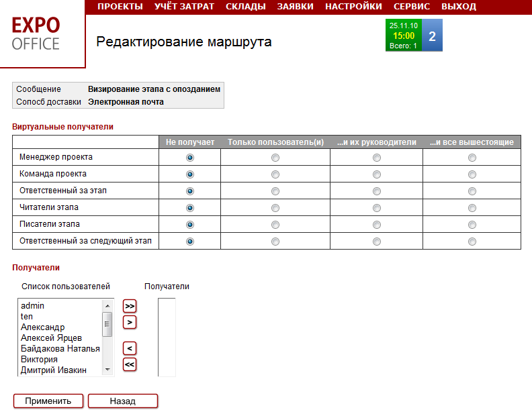Open the ПРОЕКТЫ menu

click(x=120, y=7)
